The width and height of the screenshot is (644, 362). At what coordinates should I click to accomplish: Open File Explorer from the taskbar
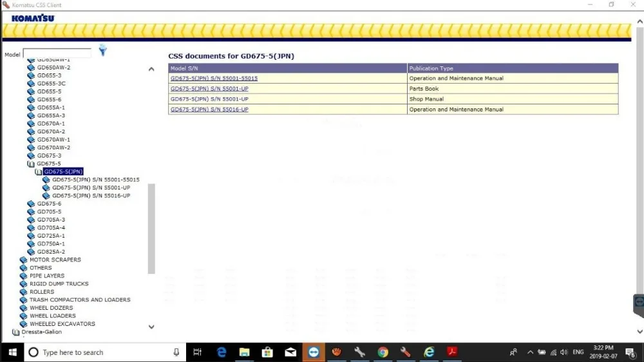(x=244, y=352)
